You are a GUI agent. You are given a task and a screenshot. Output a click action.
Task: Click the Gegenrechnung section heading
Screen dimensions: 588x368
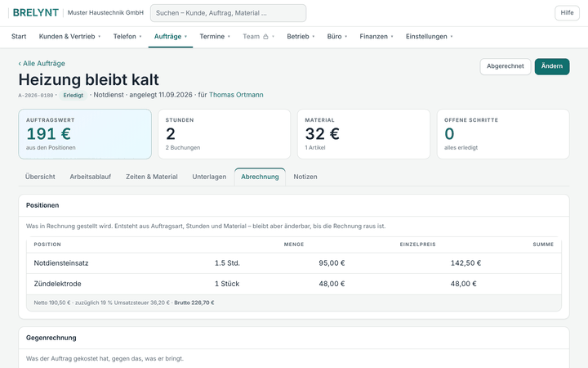(x=51, y=338)
